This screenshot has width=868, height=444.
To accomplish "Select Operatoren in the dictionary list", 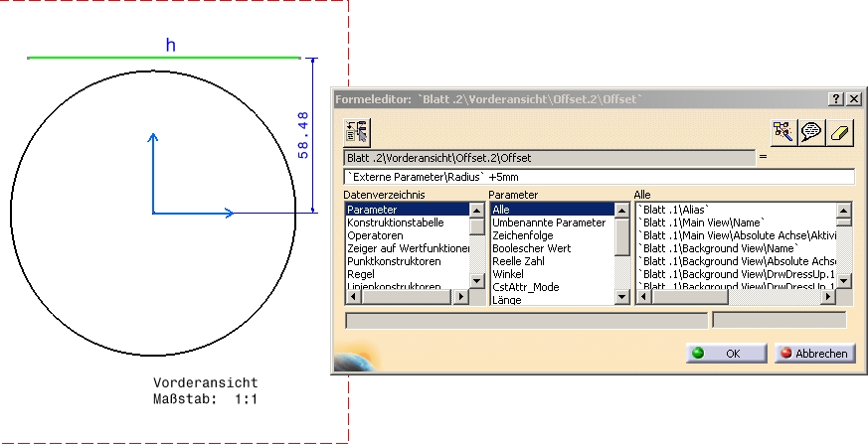I will point(407,235).
